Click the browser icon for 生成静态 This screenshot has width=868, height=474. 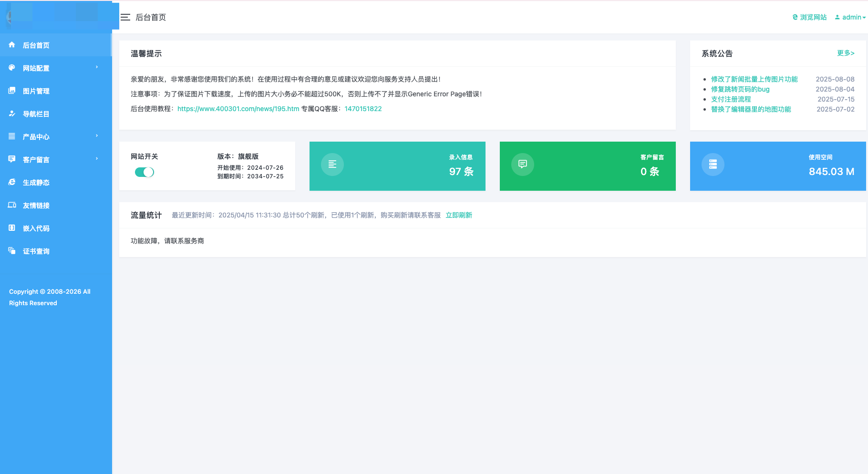pos(12,182)
